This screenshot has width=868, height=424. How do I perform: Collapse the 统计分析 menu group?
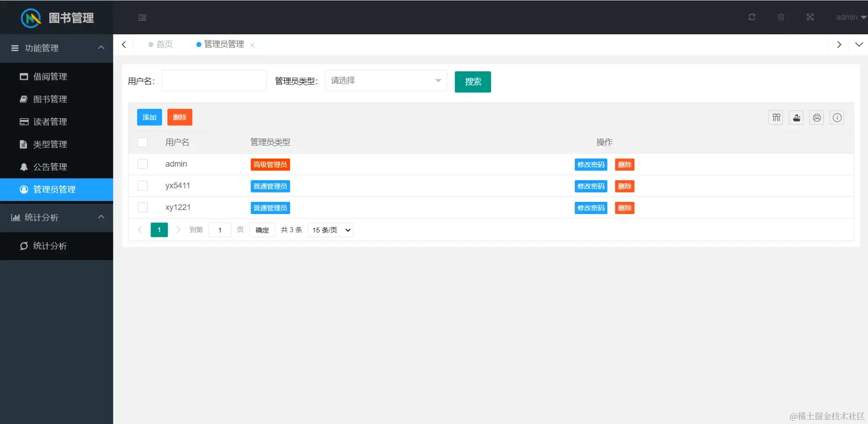point(56,217)
